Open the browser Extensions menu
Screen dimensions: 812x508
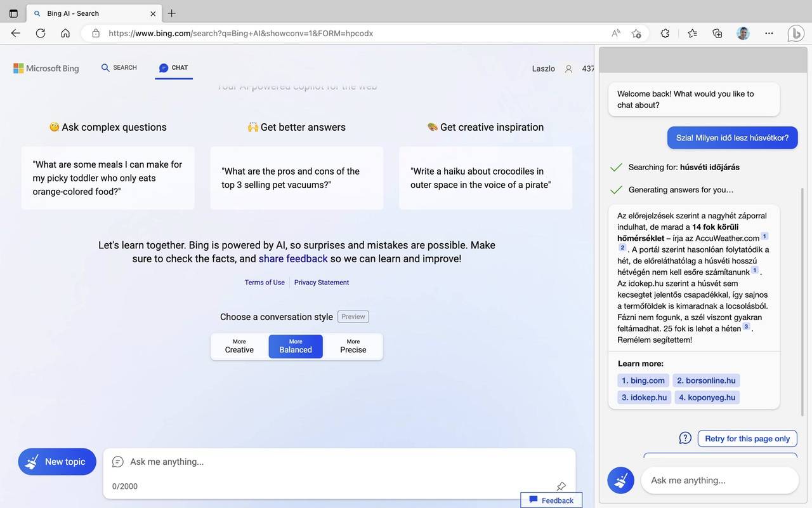tap(665, 33)
